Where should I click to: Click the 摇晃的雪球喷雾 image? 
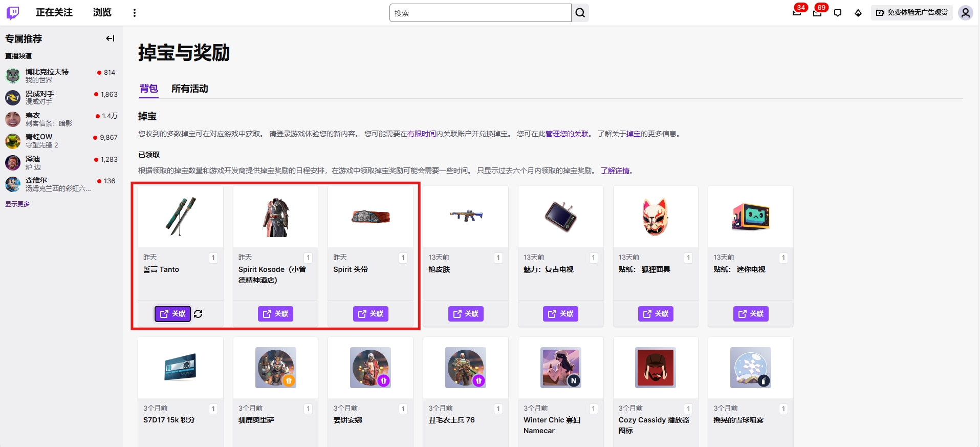point(751,368)
